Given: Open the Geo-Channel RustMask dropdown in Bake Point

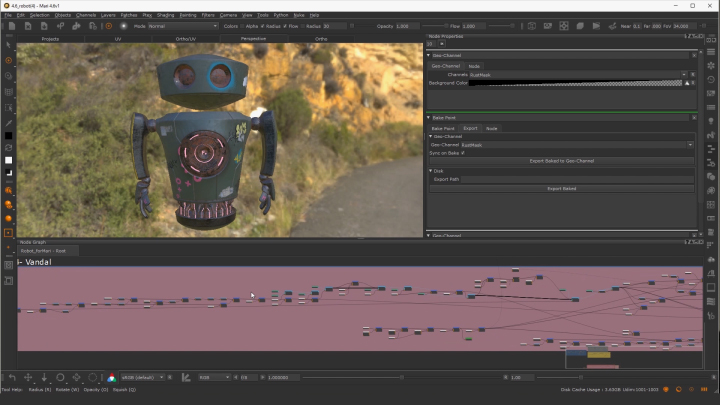Looking at the screenshot, I should [x=574, y=145].
